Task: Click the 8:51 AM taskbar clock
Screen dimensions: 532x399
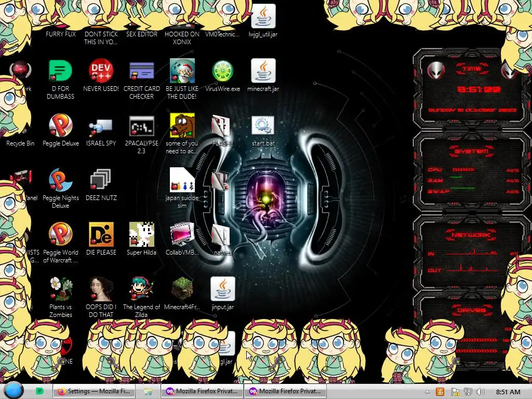Action: tap(508, 392)
